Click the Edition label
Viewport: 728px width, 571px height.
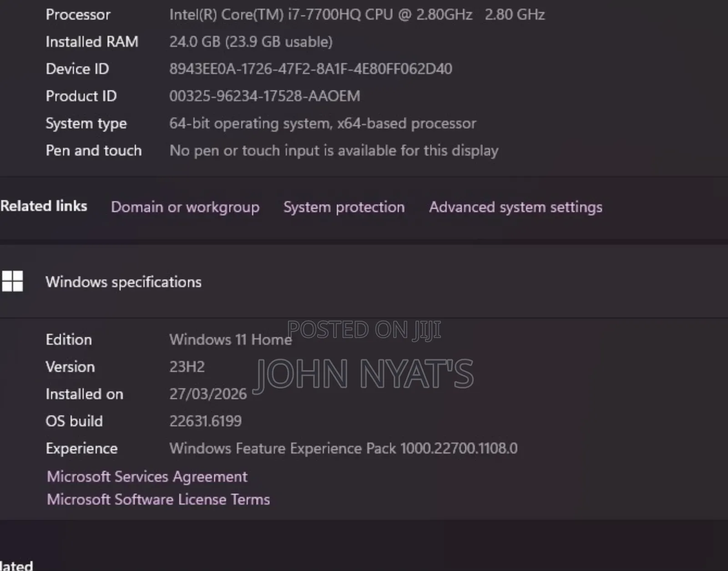69,340
